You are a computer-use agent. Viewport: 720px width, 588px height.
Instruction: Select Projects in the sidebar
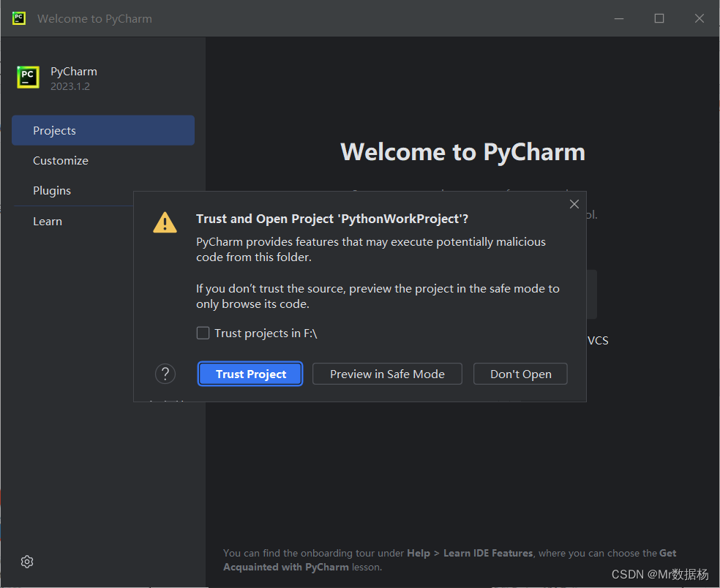point(103,130)
